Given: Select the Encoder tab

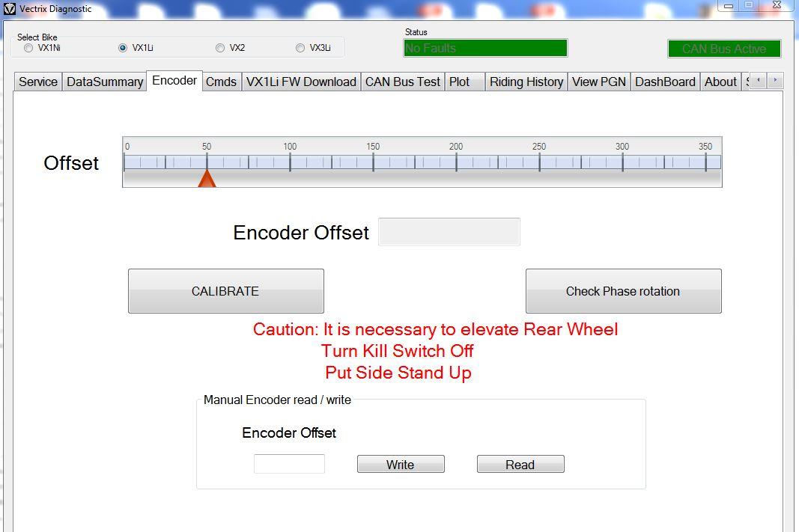Looking at the screenshot, I should click(x=174, y=81).
